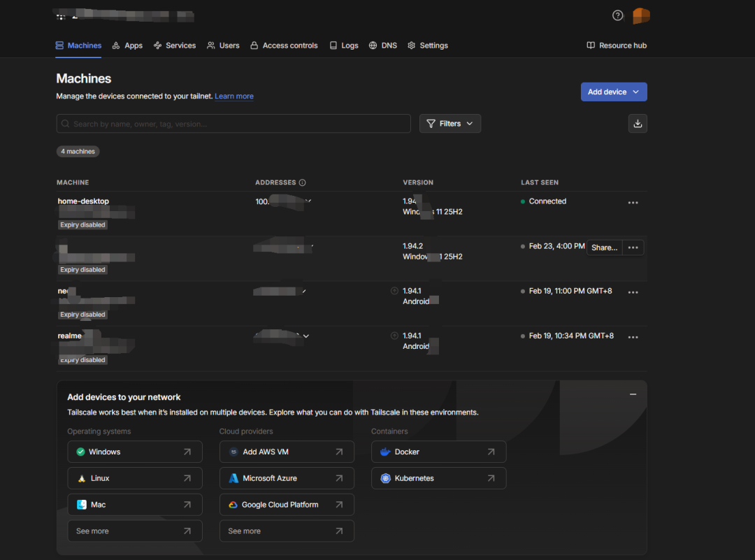Open more options for realme device
The height and width of the screenshot is (560, 755).
pyautogui.click(x=633, y=337)
